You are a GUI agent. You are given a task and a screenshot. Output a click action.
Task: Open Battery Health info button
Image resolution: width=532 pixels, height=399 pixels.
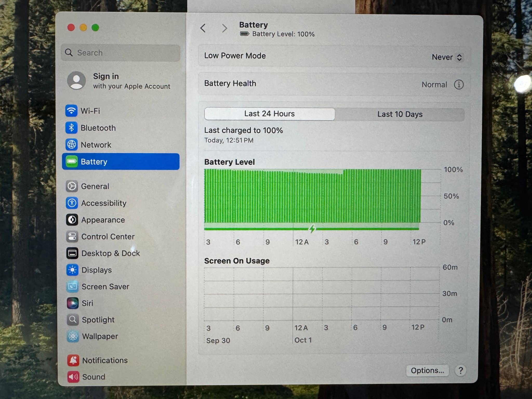tap(459, 84)
